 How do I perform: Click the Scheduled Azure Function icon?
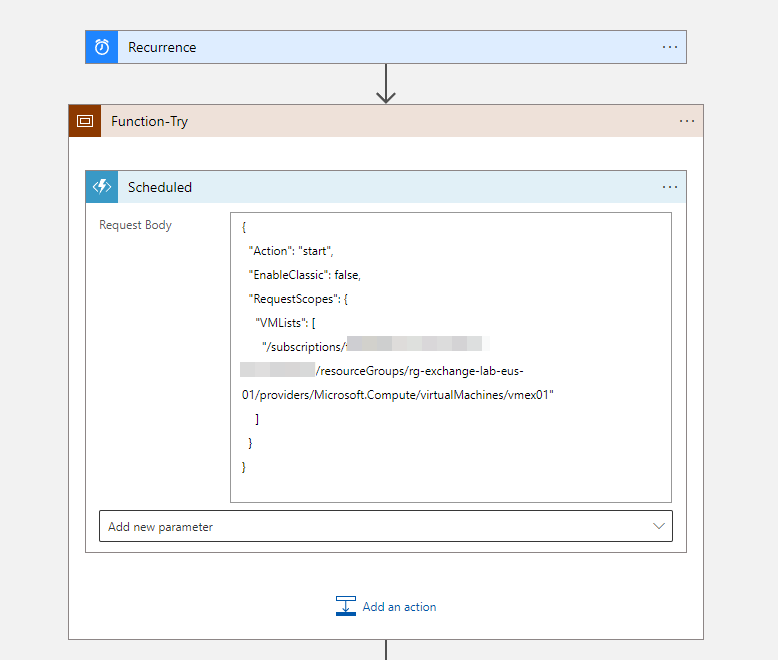tap(102, 187)
